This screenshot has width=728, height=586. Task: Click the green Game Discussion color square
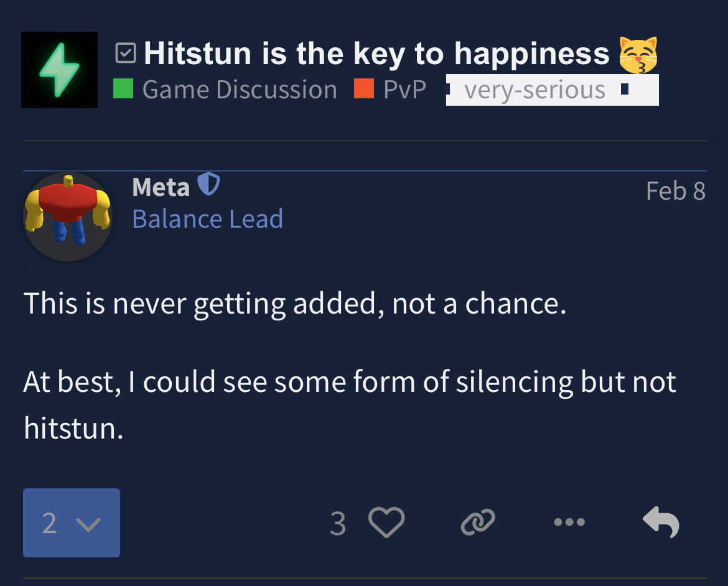123,89
